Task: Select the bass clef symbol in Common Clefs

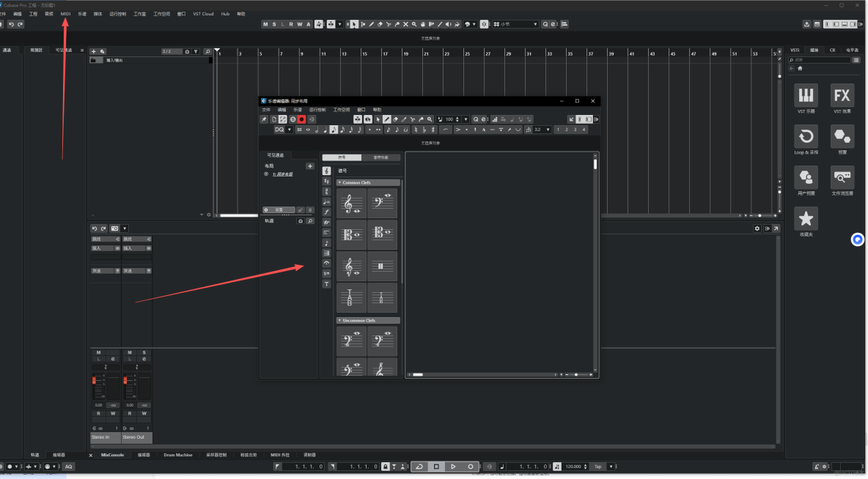Action: point(382,204)
